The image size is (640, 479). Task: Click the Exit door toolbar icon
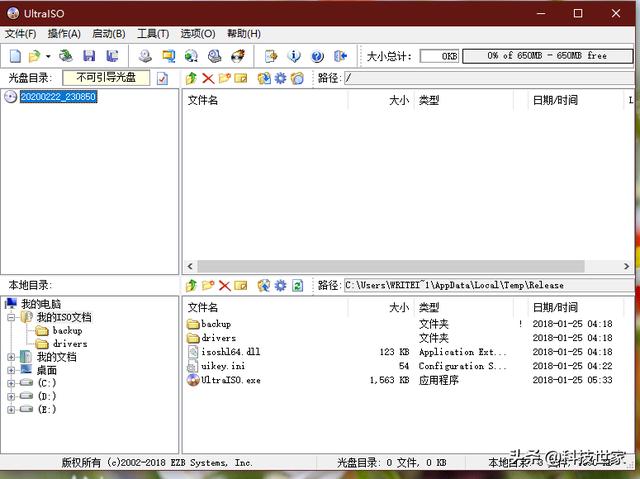(x=340, y=56)
